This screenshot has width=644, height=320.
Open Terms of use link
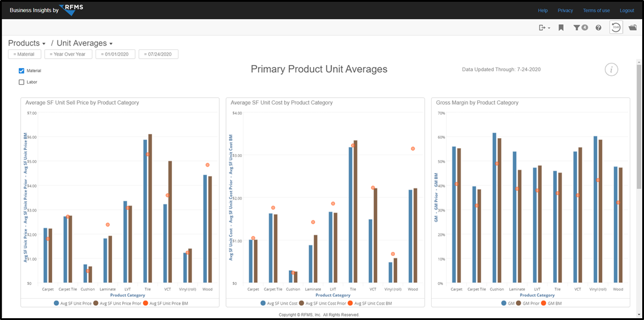pos(597,10)
